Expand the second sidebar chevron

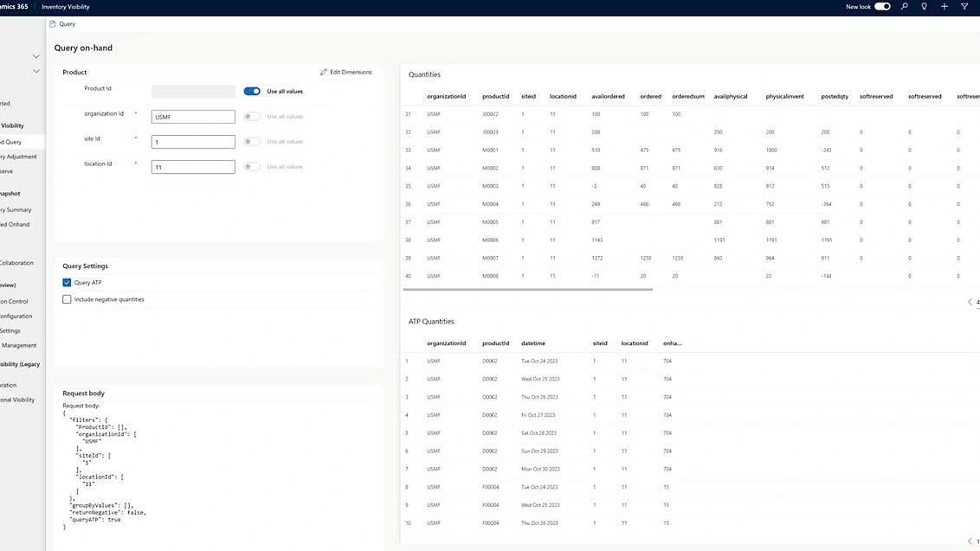(x=35, y=71)
